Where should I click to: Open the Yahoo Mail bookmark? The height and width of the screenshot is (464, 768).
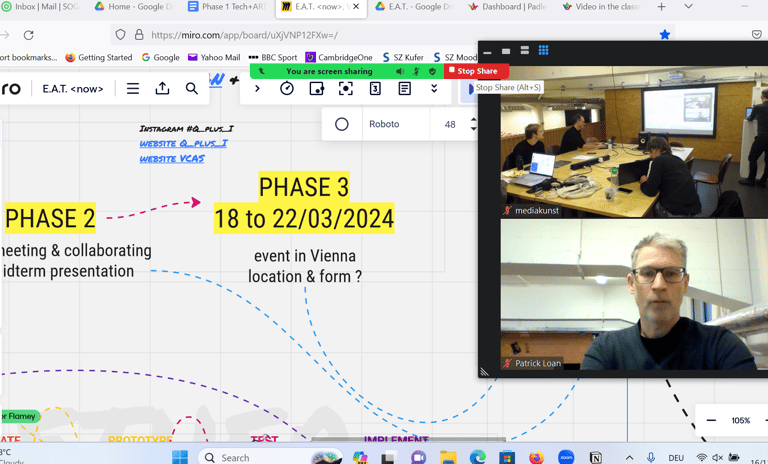click(x=214, y=57)
